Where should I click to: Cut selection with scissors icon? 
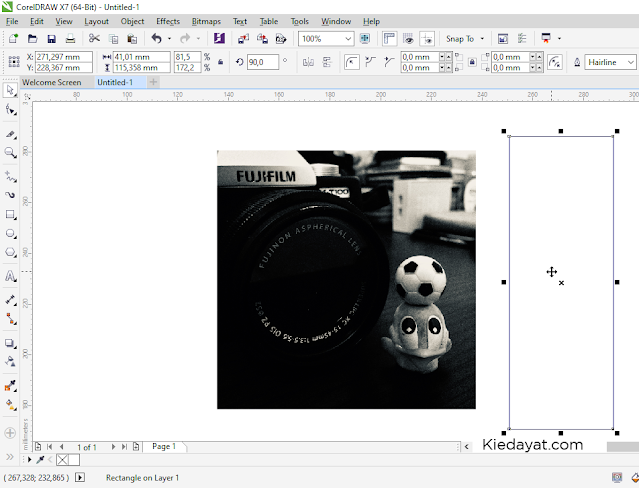coord(94,39)
